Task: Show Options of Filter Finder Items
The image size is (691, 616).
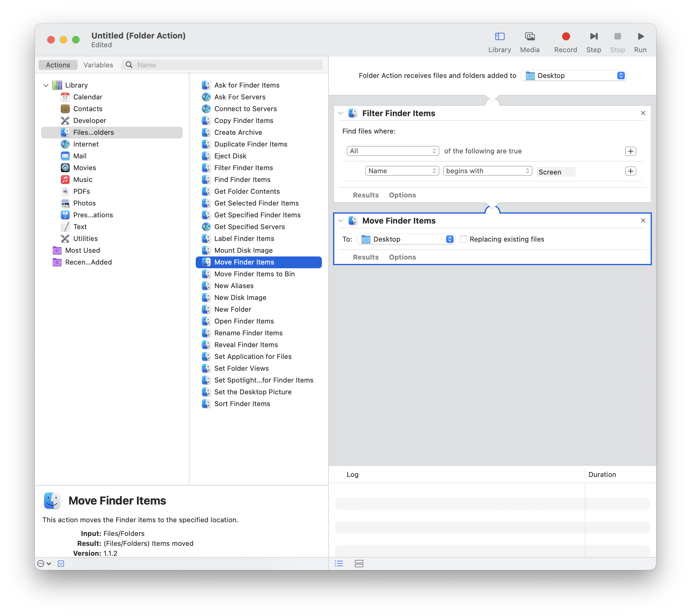Action: coord(402,195)
